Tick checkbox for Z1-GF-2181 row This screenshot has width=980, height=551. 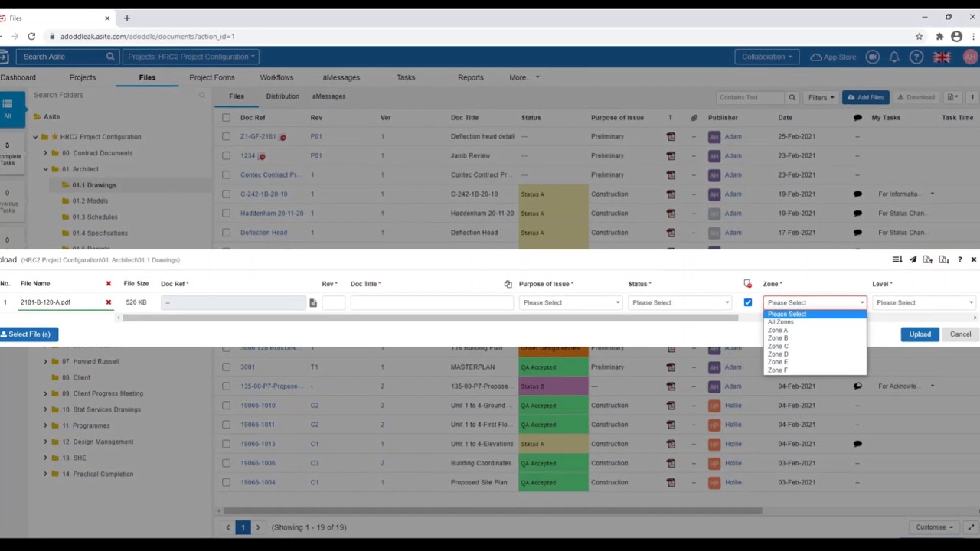pyautogui.click(x=226, y=137)
